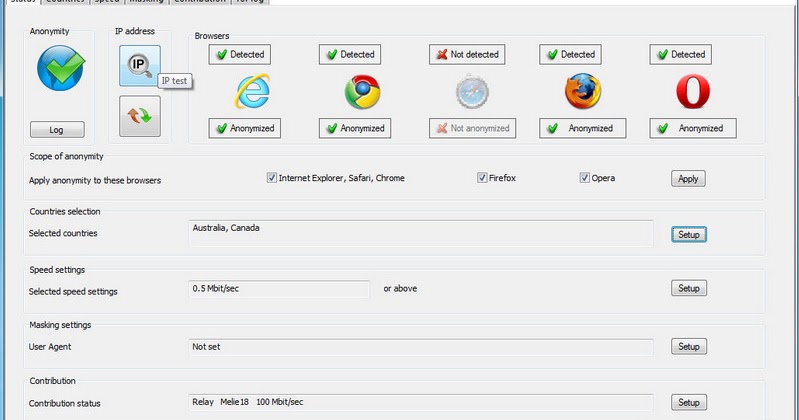
Task: Click the 'Selected speed settings' label
Action: [x=73, y=292]
